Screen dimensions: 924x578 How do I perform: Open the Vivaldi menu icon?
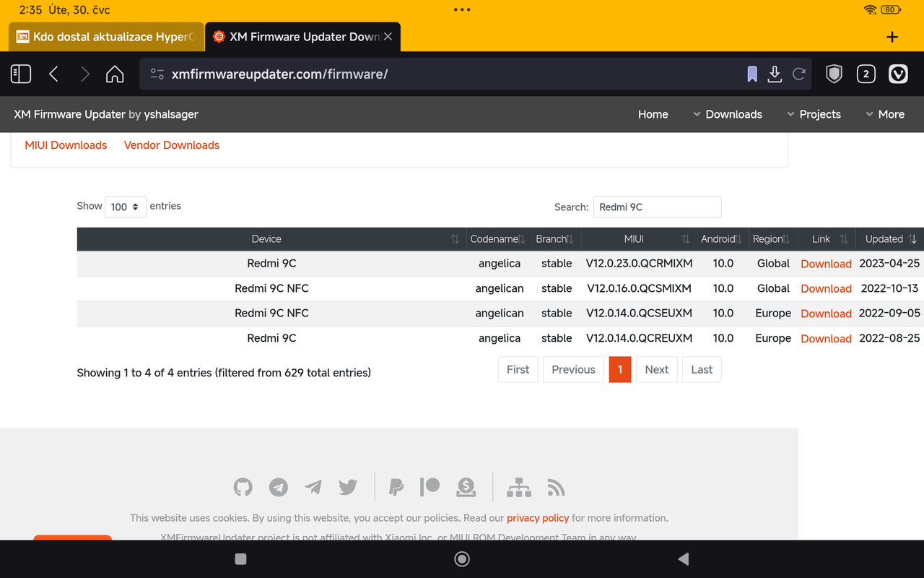pos(898,74)
